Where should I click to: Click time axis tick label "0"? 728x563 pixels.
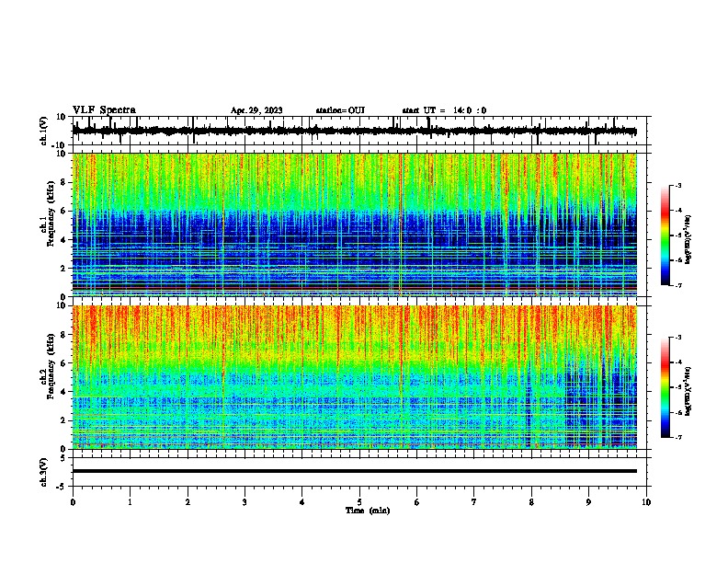[73, 502]
